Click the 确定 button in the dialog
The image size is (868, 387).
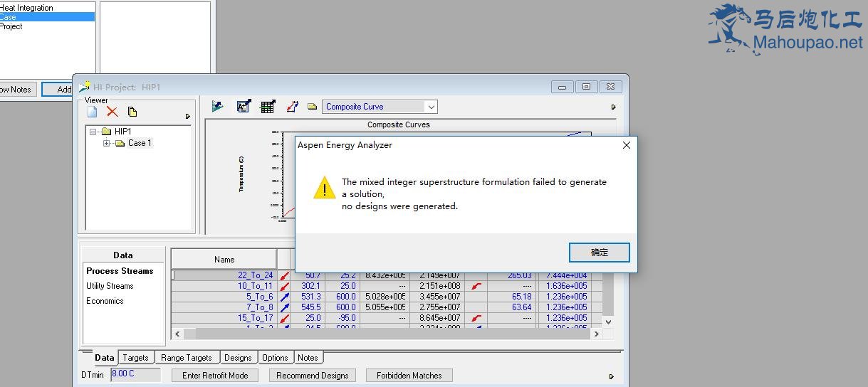(600, 252)
